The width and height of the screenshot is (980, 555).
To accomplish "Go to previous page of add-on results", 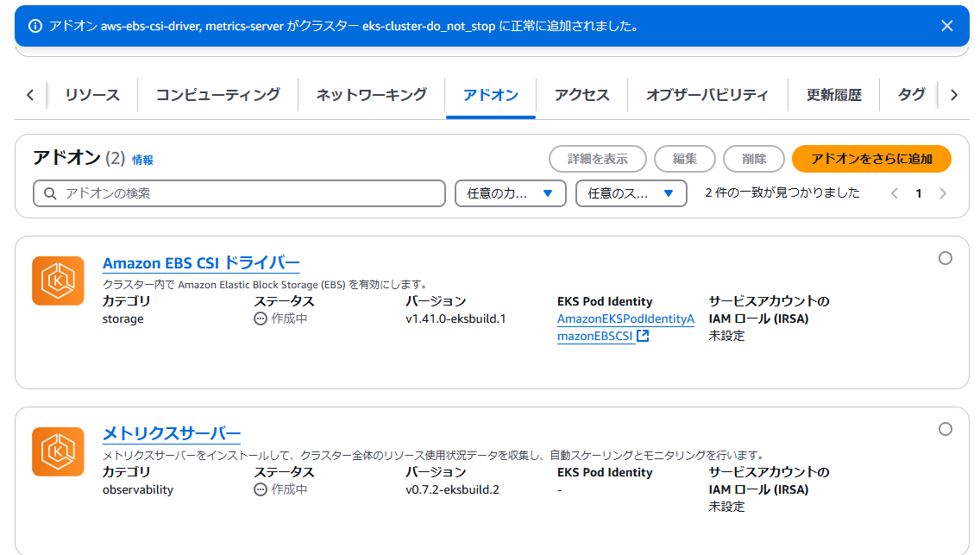I will pyautogui.click(x=895, y=193).
